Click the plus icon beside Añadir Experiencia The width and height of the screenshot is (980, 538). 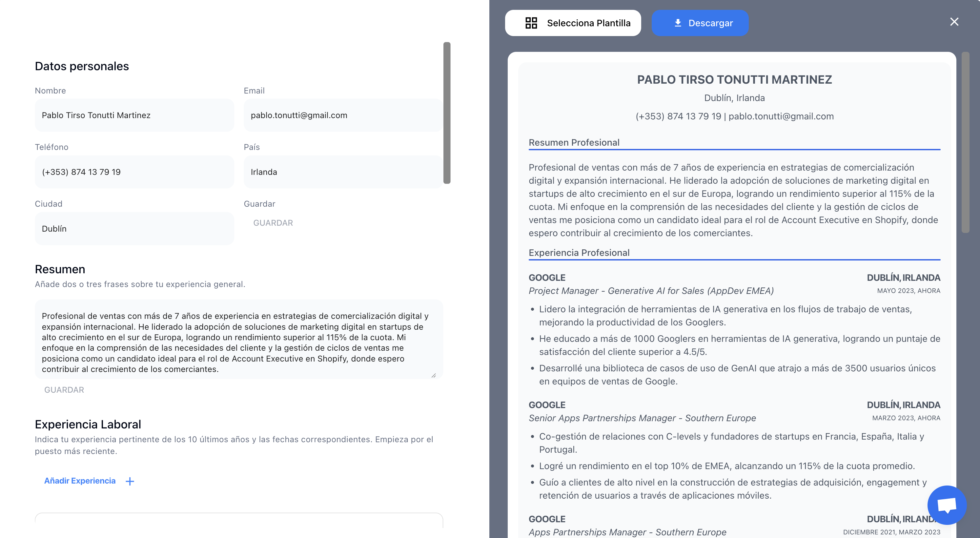point(130,481)
